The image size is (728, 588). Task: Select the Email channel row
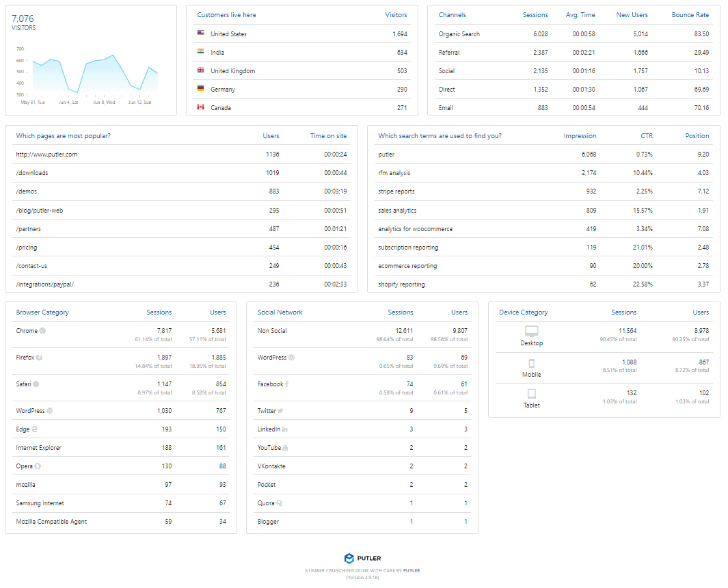574,108
